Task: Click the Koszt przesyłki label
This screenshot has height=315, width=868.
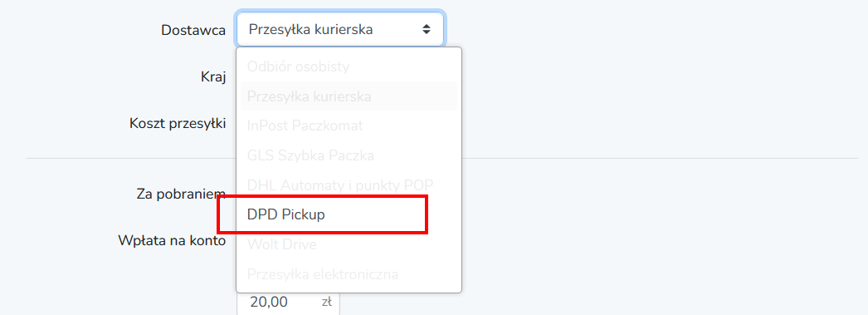Action: coord(178,123)
